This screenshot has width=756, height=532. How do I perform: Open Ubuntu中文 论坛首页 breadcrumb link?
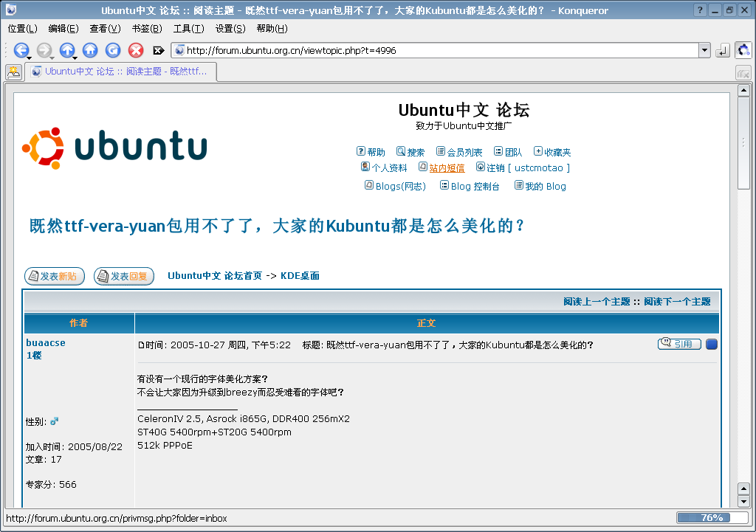[x=215, y=276]
